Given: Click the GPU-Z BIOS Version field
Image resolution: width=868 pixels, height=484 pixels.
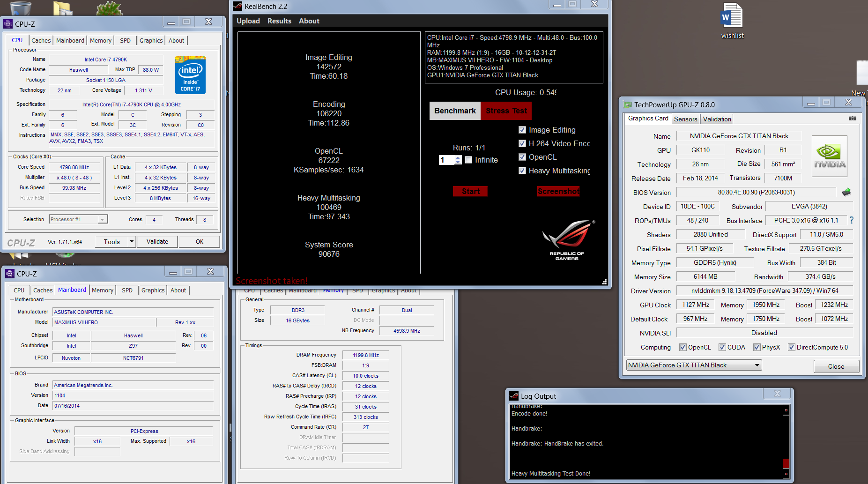Looking at the screenshot, I should [x=756, y=192].
